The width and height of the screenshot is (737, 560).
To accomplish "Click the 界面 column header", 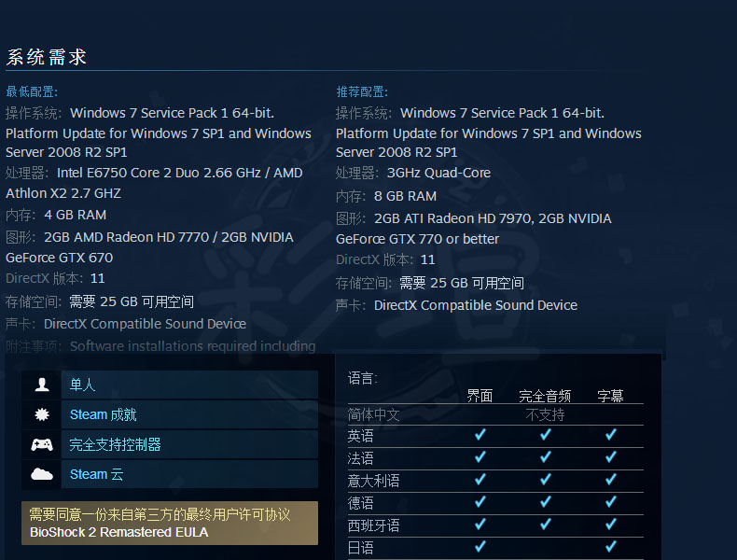I will [x=480, y=396].
